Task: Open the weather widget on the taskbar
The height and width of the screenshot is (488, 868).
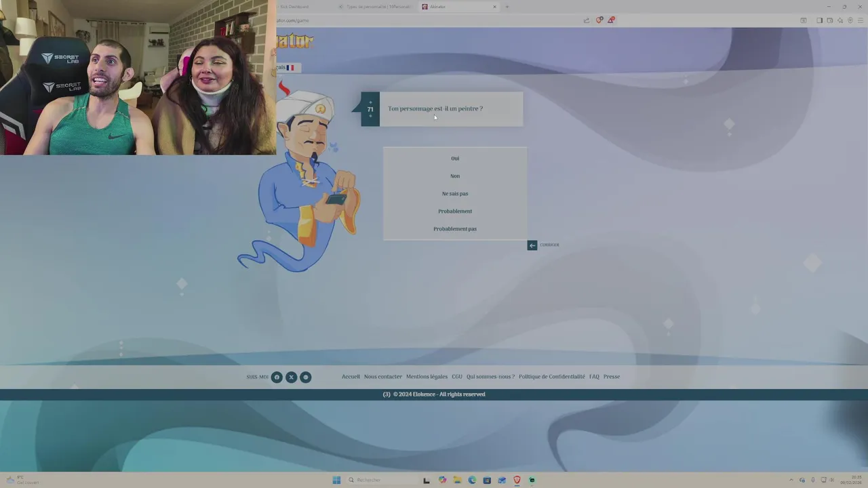Action: coord(22,480)
